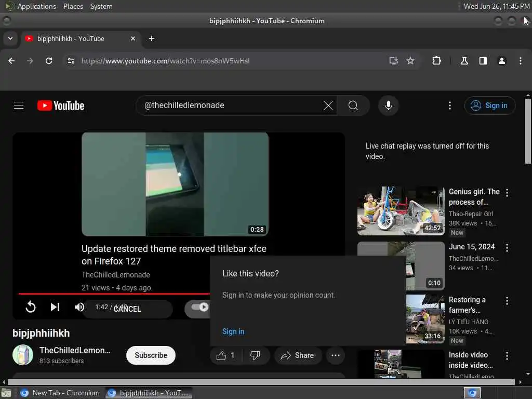Open the YouTube guide hamburger menu
Image resolution: width=532 pixels, height=399 pixels.
(19, 105)
